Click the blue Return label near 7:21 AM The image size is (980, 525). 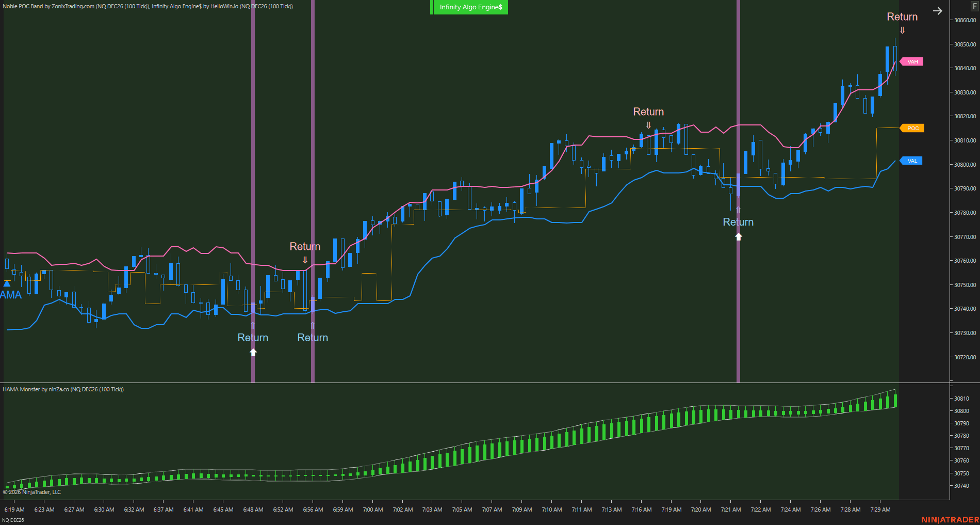[x=738, y=222]
